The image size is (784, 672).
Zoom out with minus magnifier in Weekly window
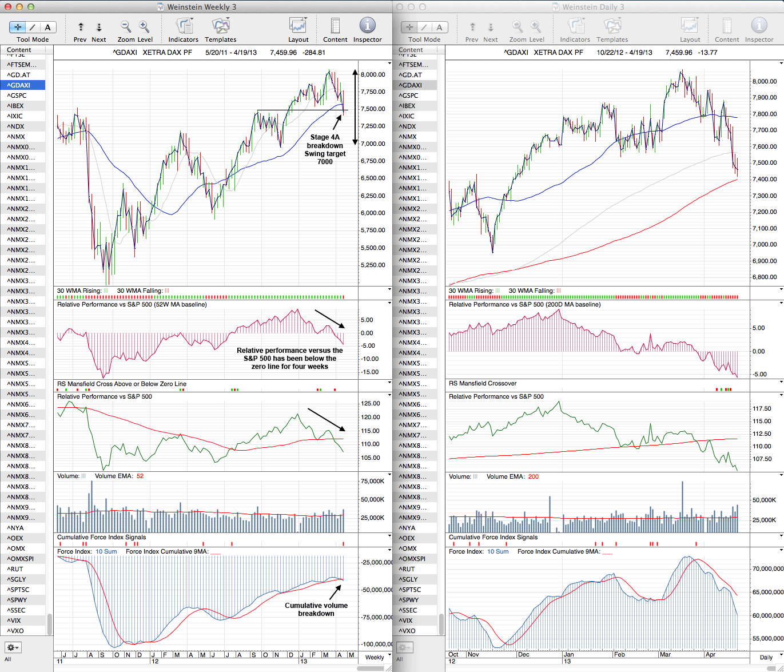click(x=126, y=26)
